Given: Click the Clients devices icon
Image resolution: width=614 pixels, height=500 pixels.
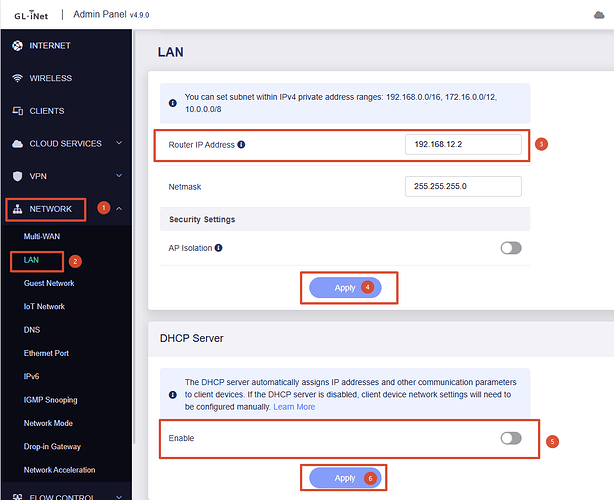Looking at the screenshot, I should 17,111.
